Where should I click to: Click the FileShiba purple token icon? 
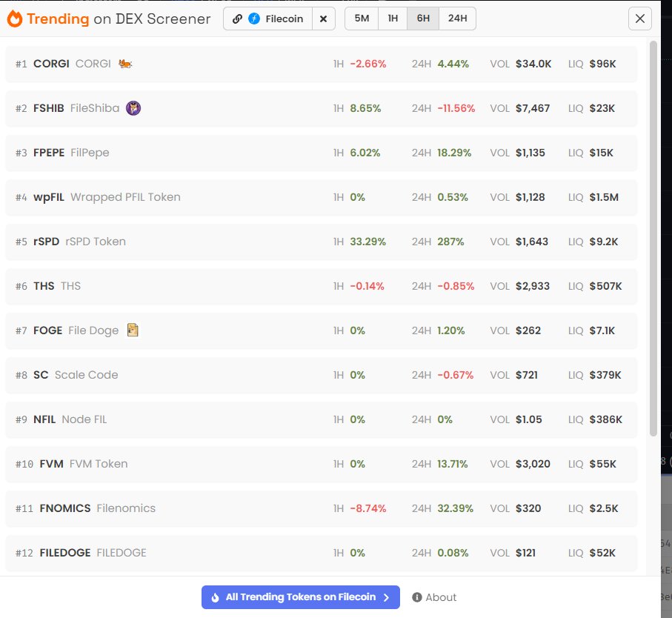click(133, 108)
